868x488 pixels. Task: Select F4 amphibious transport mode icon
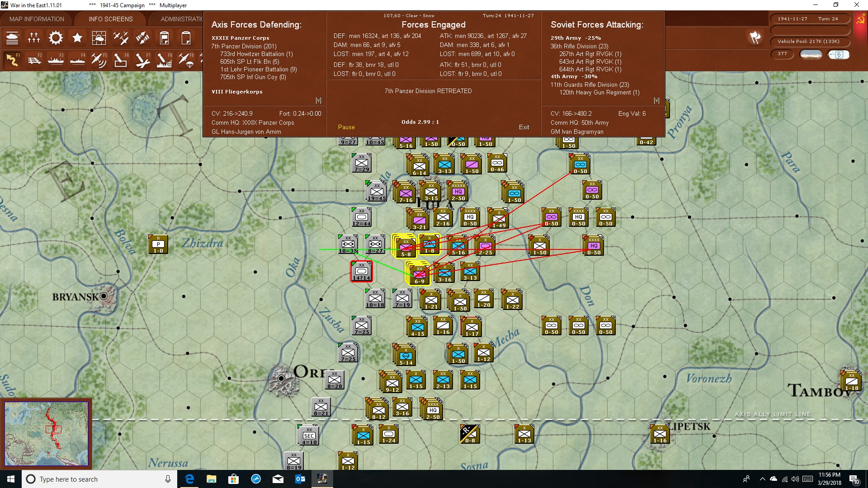click(x=77, y=60)
